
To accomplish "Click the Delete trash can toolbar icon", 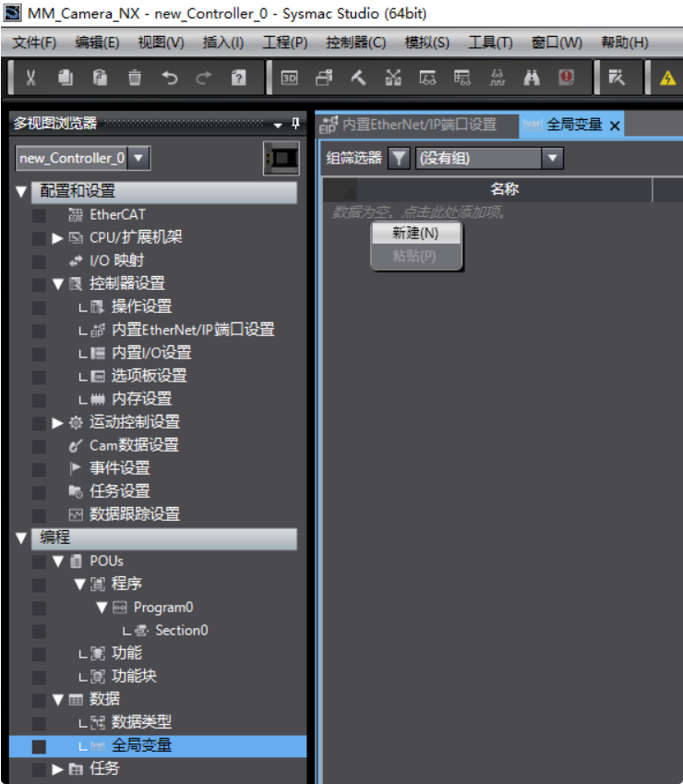I will click(x=135, y=78).
